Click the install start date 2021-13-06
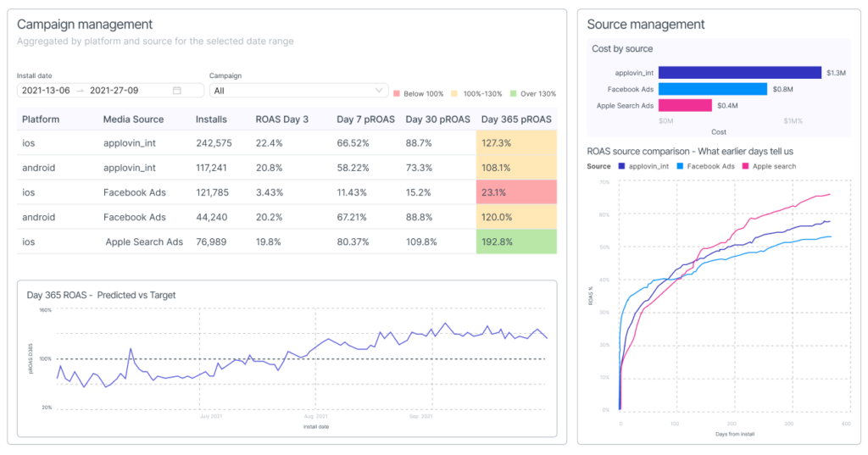This screenshot has width=868, height=455. 46,90
